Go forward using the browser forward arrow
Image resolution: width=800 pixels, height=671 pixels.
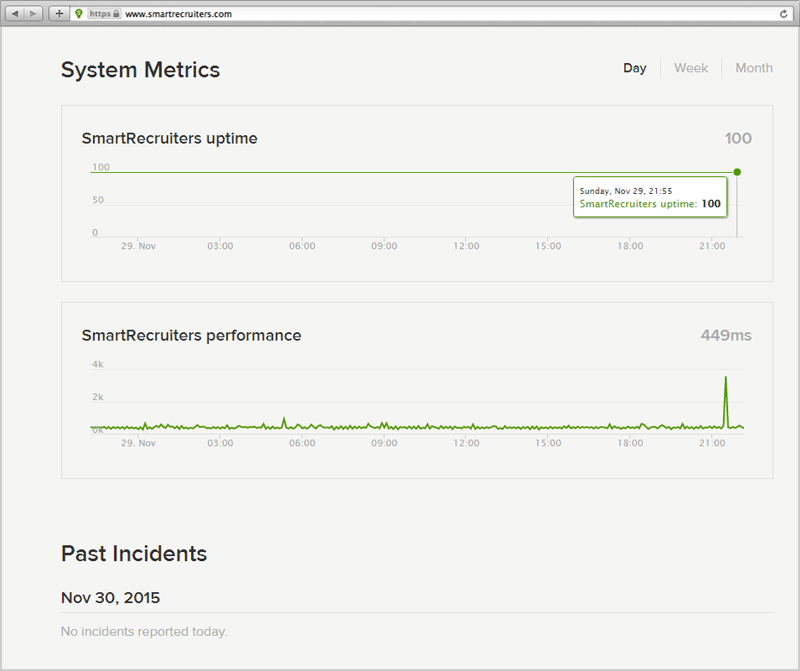coord(33,14)
